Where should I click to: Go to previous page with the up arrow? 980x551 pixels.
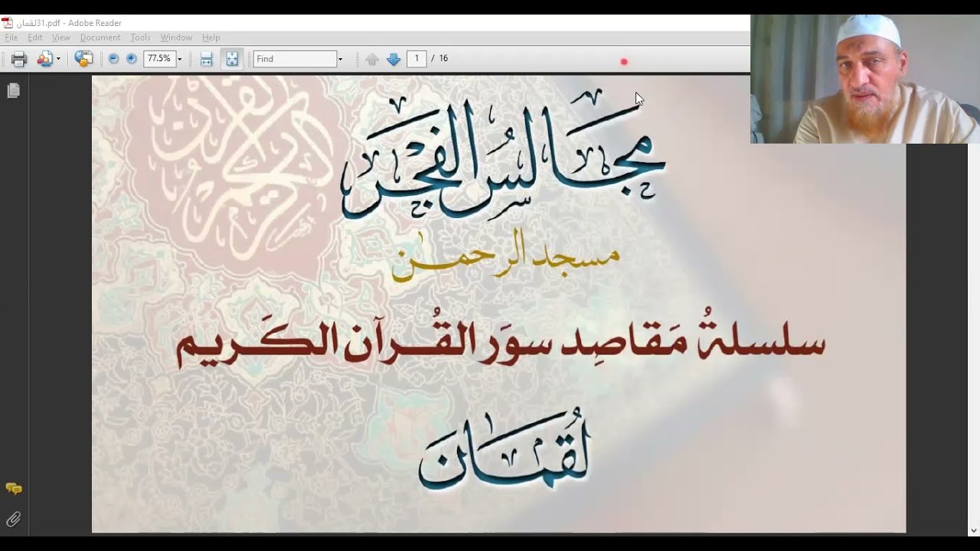(x=371, y=59)
